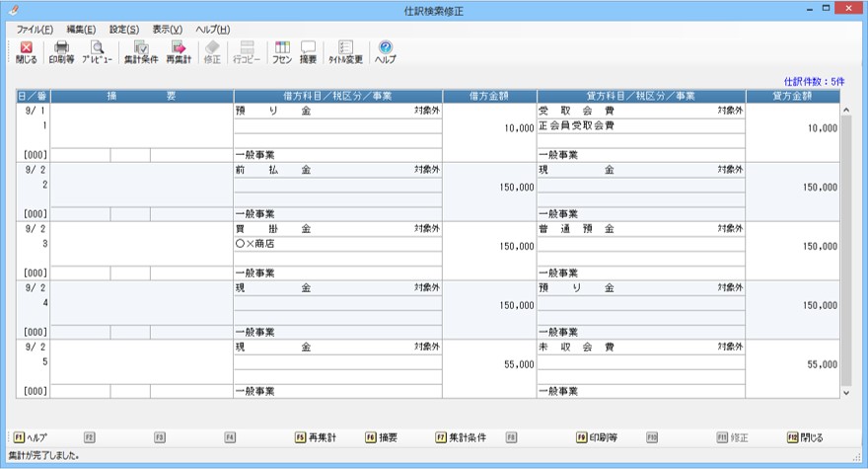Open タイトル変更 in the toolbar
The image size is (868, 469).
coord(345,51)
